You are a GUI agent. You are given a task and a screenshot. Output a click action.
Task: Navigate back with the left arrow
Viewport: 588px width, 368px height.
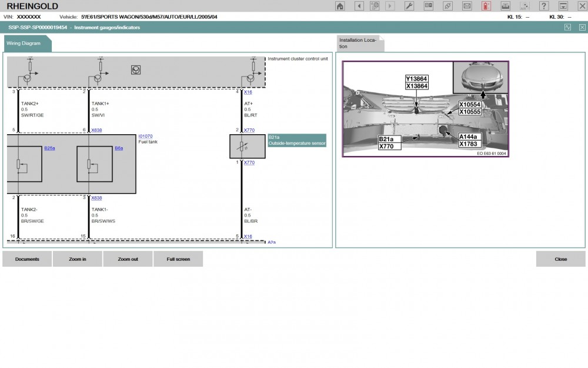tap(359, 6)
